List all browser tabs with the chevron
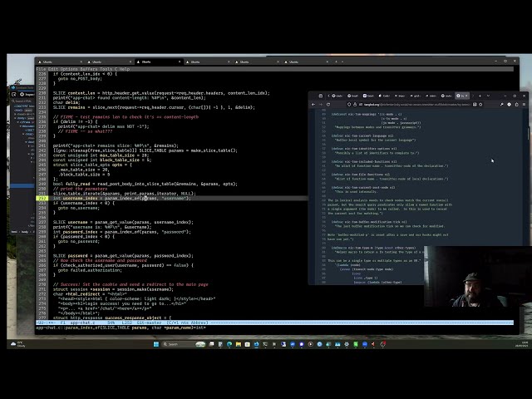The width and height of the screenshot is (532, 399). pyautogui.click(x=488, y=96)
